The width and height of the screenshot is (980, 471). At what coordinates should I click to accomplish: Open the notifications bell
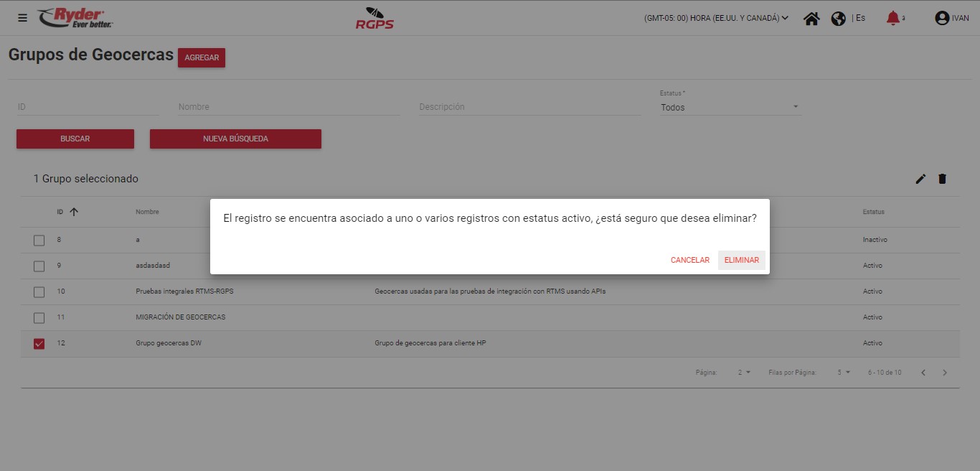point(892,18)
